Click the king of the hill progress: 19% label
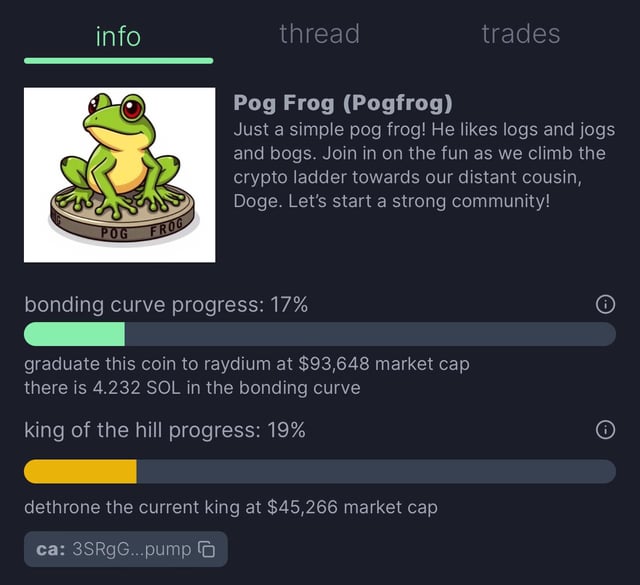Screen dimensions: 640x585 click(x=165, y=431)
